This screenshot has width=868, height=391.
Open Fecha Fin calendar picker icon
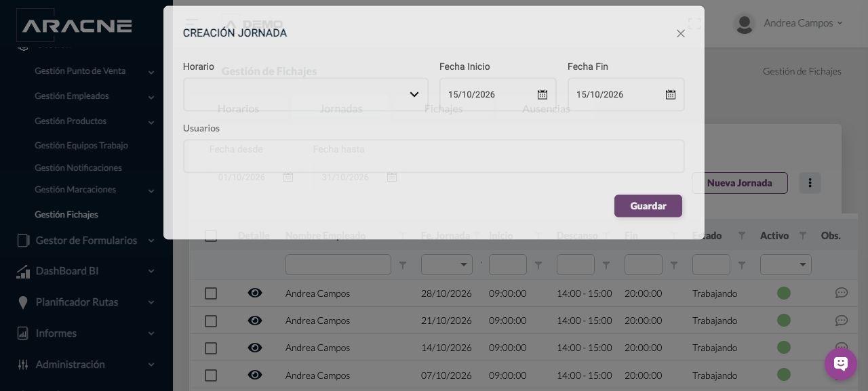[x=671, y=94]
